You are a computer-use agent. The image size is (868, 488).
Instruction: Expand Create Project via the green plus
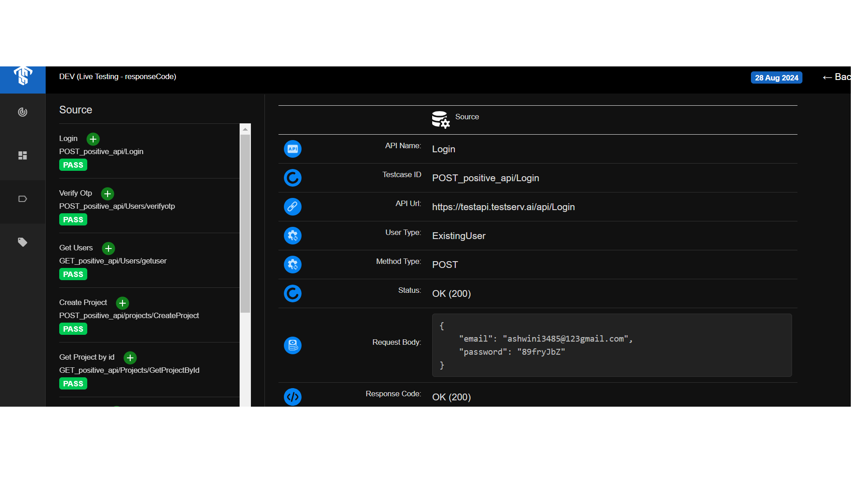coord(122,303)
